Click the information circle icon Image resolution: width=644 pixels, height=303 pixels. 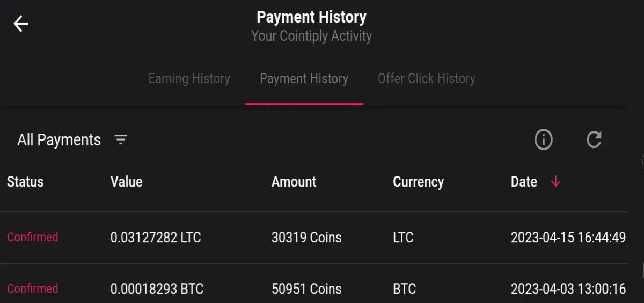pos(544,140)
